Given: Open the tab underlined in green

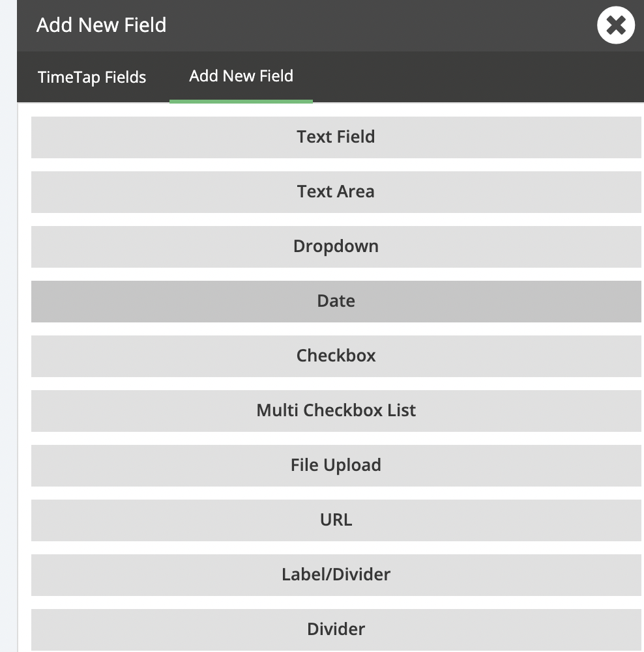Looking at the screenshot, I should pyautogui.click(x=241, y=76).
